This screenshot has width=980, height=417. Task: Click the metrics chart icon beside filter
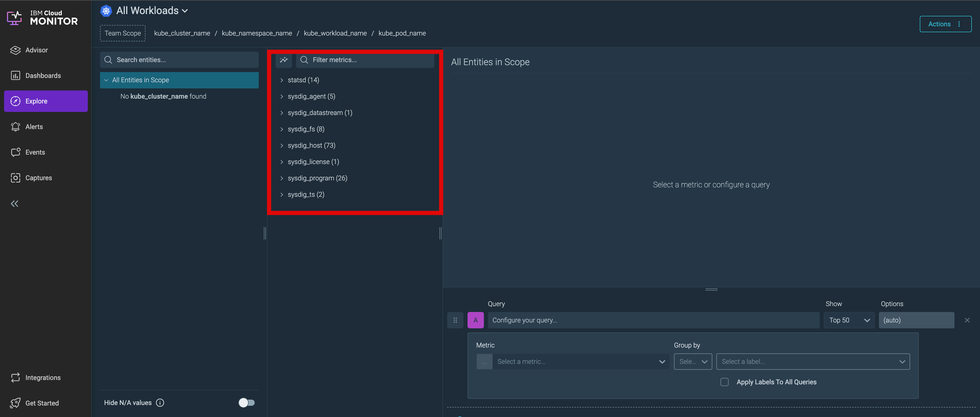click(284, 60)
